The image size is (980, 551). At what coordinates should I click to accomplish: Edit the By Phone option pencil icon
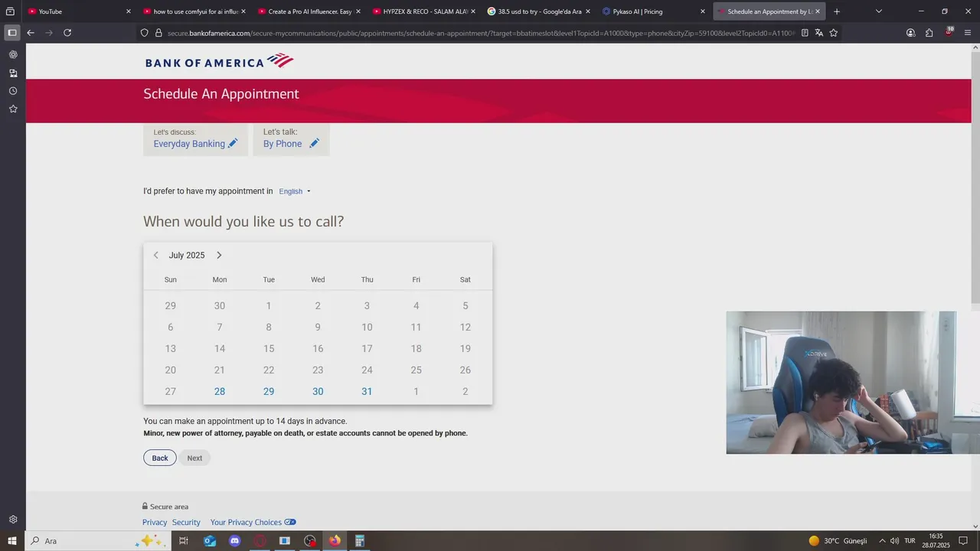[x=314, y=143]
